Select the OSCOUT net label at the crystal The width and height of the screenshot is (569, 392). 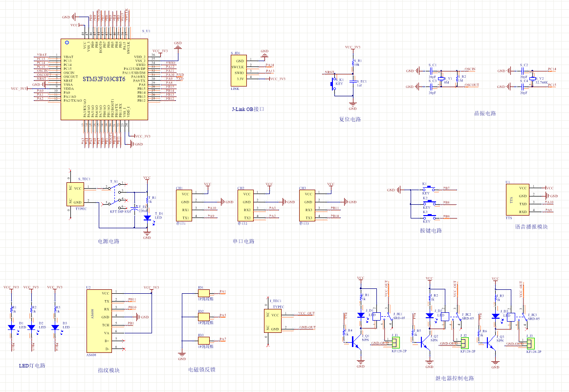click(x=472, y=85)
